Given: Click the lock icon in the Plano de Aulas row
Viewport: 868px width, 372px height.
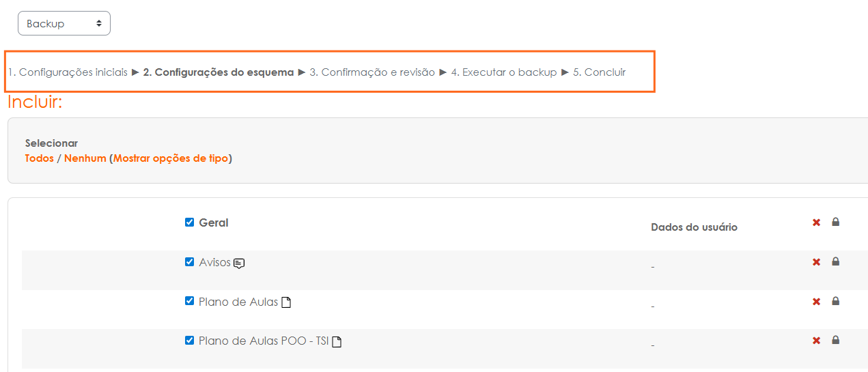Looking at the screenshot, I should pyautogui.click(x=835, y=301).
